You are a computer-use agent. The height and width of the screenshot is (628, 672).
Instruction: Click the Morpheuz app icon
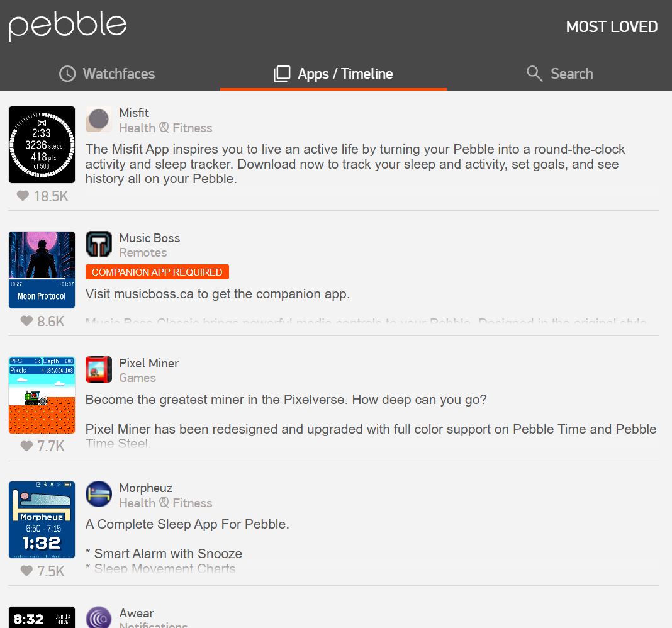[99, 494]
